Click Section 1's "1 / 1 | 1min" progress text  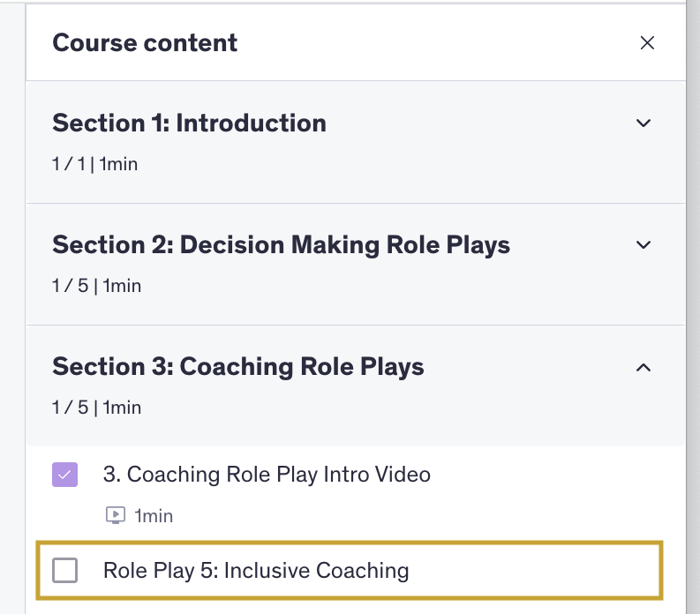coord(95,164)
